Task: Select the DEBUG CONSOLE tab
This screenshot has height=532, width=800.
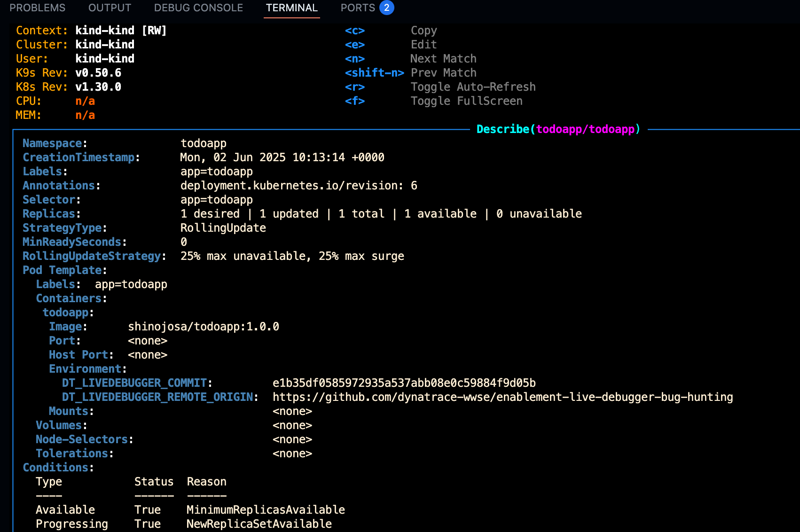Action: click(x=198, y=8)
